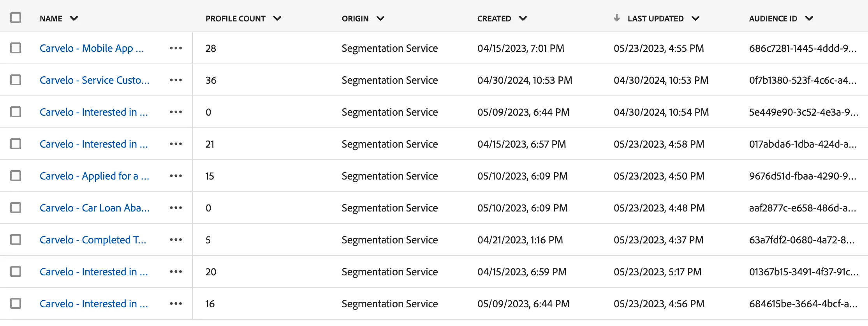Screen dimensions: 868x326
Task: Click the sort arrow beside Last Updated
Action: (x=616, y=18)
